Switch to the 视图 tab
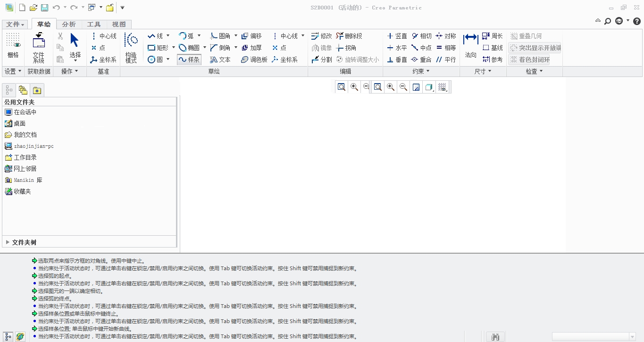644x342 pixels. 119,25
